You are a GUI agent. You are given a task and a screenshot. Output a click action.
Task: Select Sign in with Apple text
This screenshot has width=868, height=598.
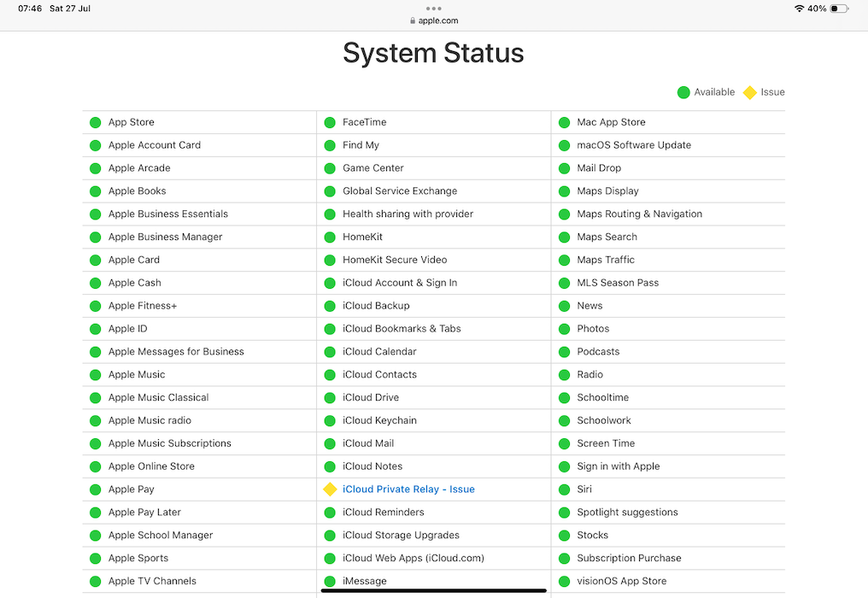pos(619,466)
